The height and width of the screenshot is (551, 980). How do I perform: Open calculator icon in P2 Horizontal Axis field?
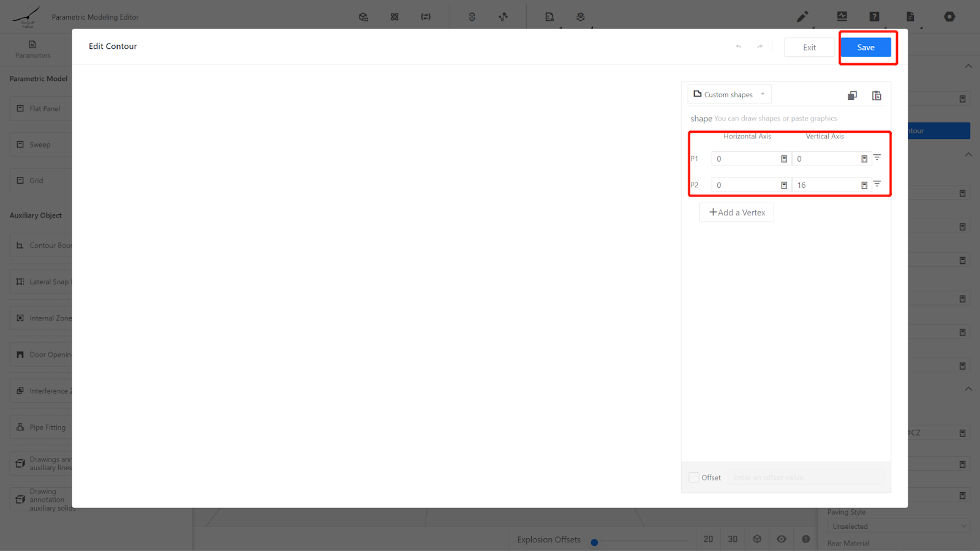click(784, 185)
